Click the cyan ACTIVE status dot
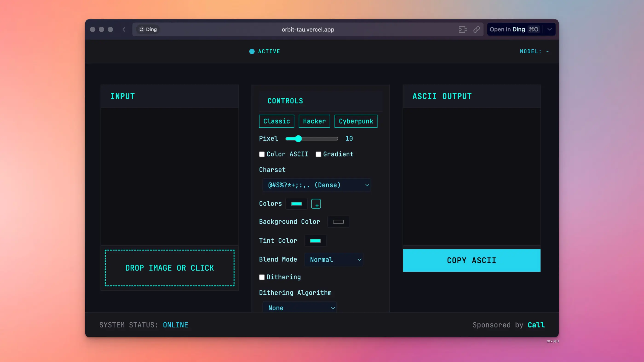 click(252, 51)
